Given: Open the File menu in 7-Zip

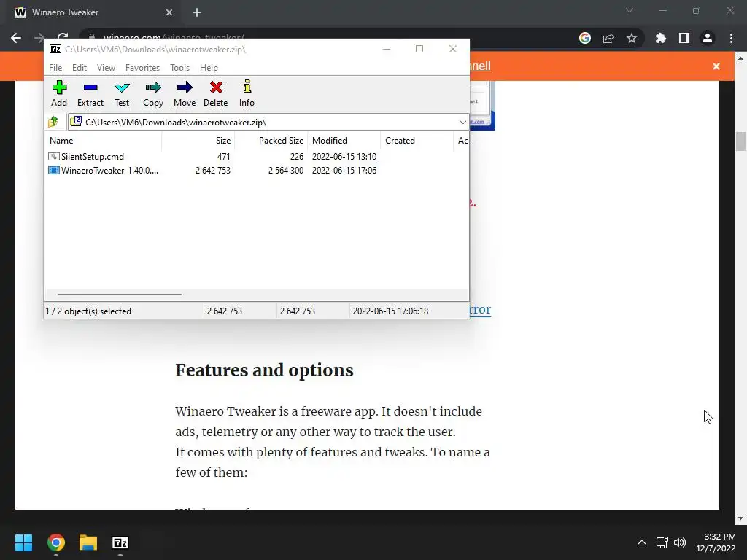Looking at the screenshot, I should pyautogui.click(x=55, y=68).
